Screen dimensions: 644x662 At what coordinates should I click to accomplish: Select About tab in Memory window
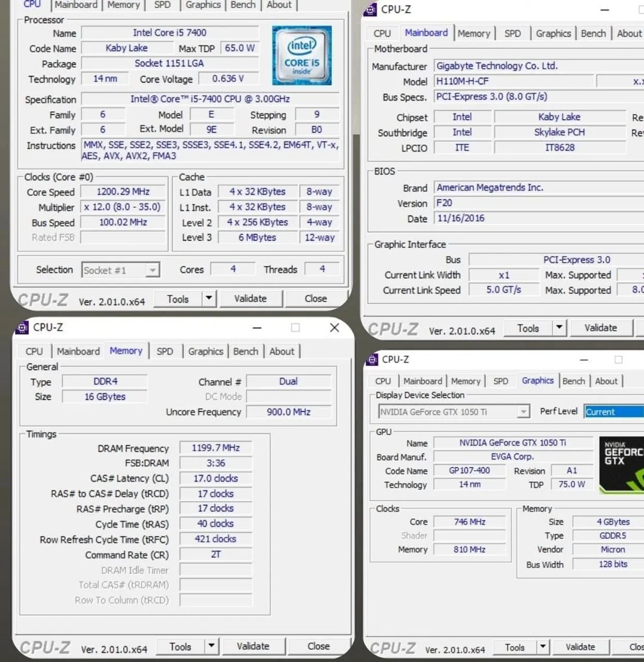click(x=282, y=351)
